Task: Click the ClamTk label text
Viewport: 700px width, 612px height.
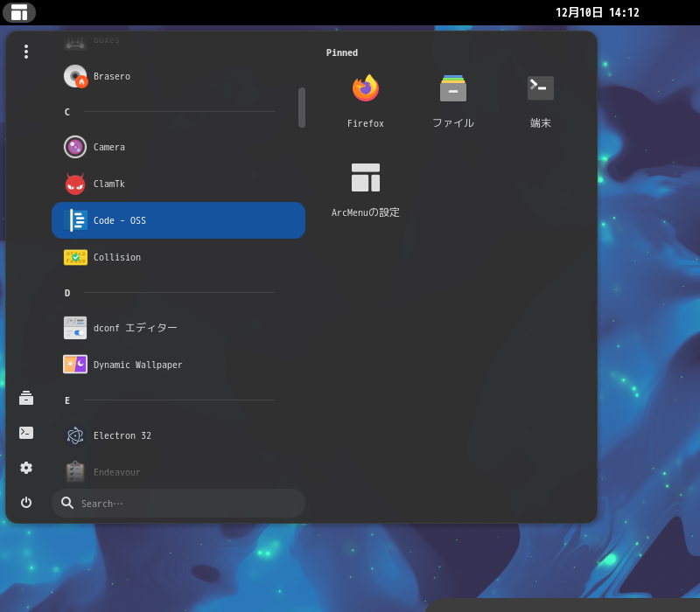Action: tap(108, 184)
